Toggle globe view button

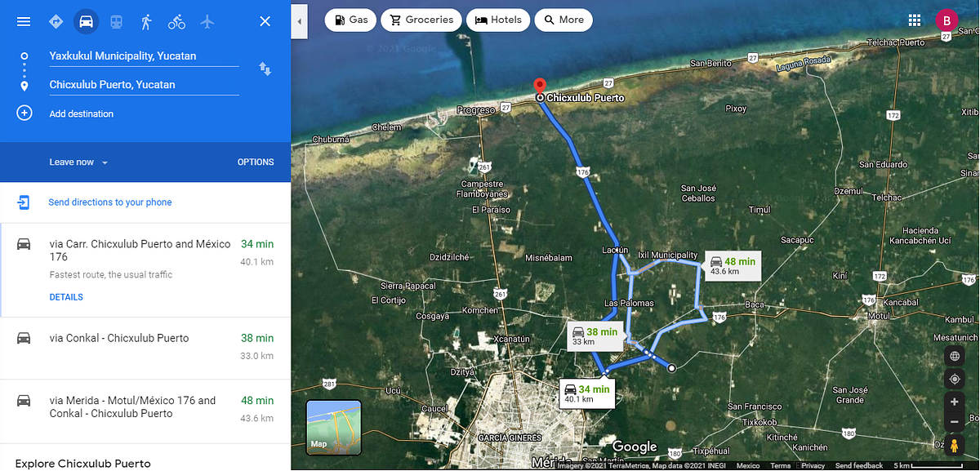click(x=954, y=356)
